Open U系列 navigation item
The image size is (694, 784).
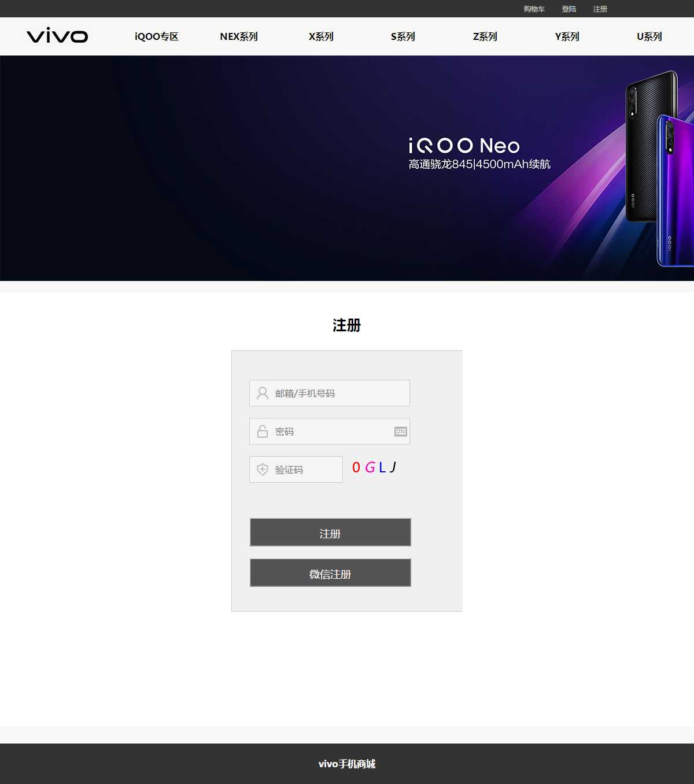tap(649, 36)
